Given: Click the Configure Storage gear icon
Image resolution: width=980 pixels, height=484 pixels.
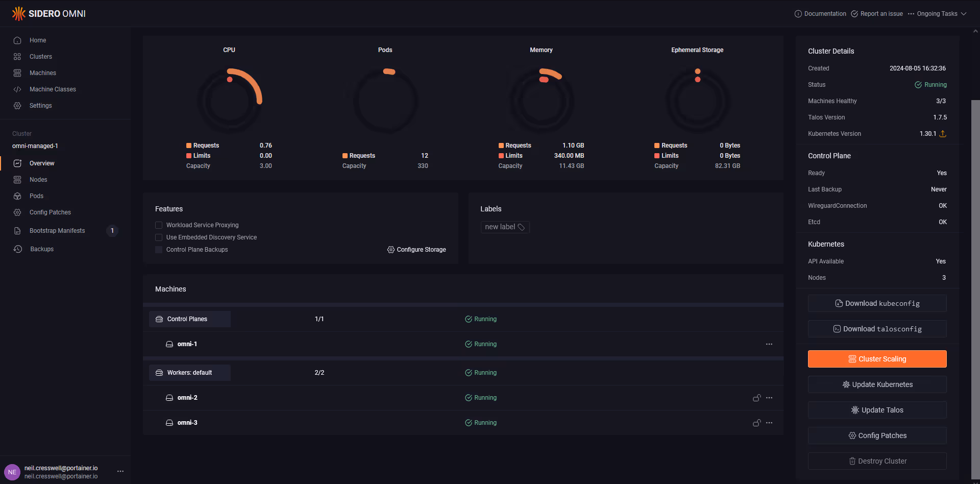Looking at the screenshot, I should (391, 250).
